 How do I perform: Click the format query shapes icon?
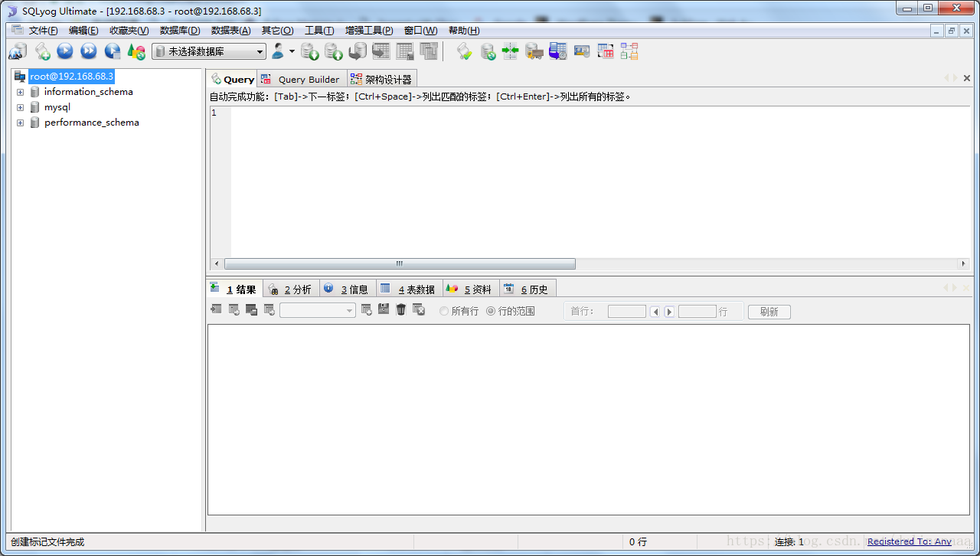pyautogui.click(x=136, y=51)
